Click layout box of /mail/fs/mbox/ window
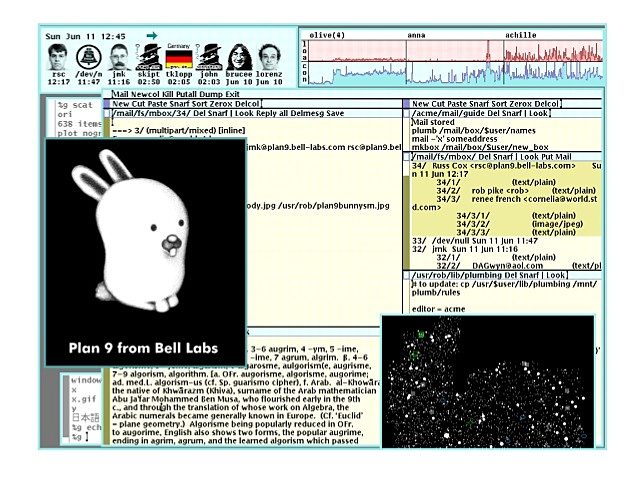 pos(406,157)
